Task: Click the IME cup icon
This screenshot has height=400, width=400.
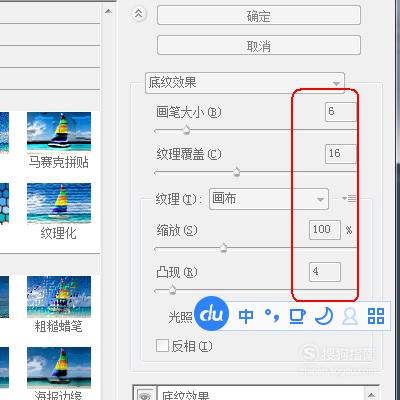Action: [x=297, y=316]
